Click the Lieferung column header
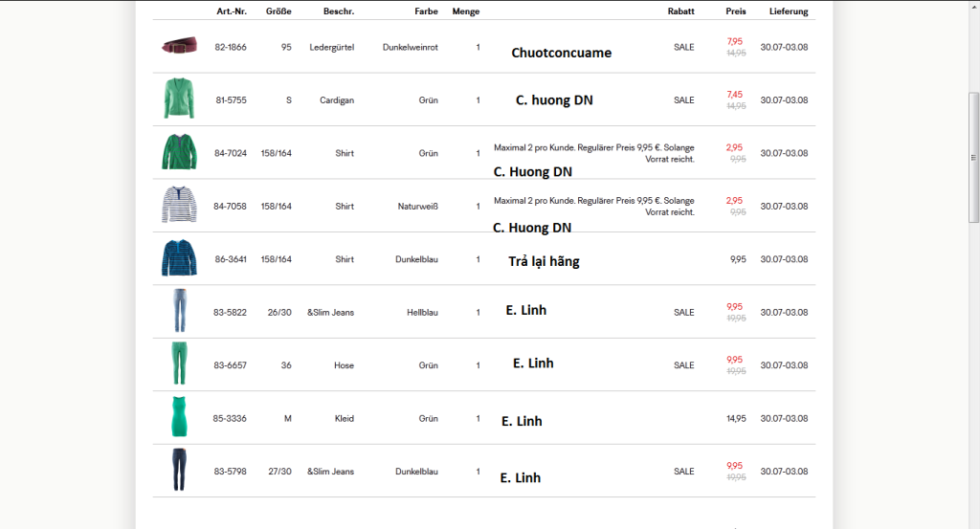 click(x=788, y=11)
